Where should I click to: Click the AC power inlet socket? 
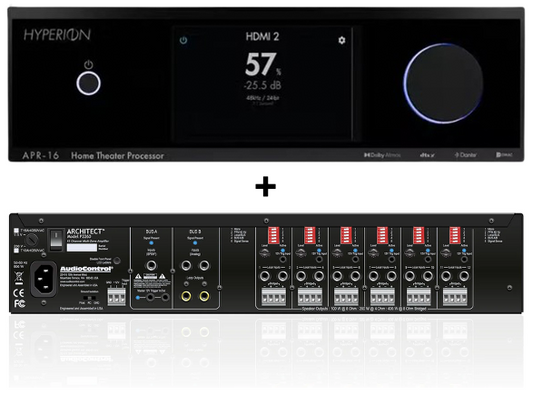tap(44, 279)
